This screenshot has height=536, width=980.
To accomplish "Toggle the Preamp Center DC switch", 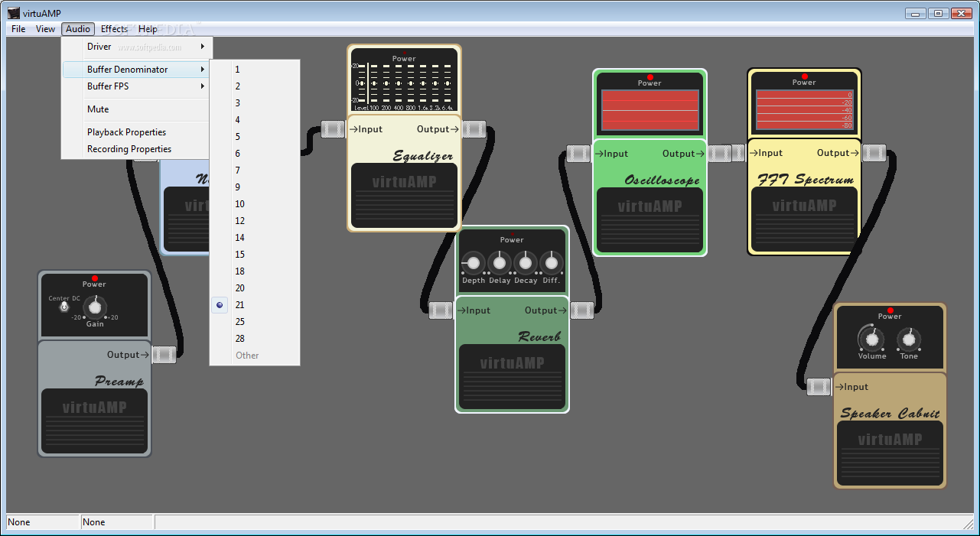I will pos(64,306).
